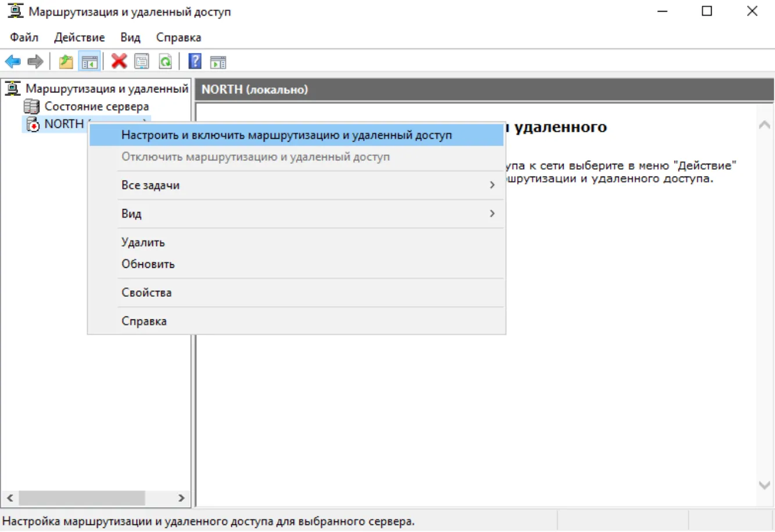Click the blue Back arrow toolbar icon
Image resolution: width=775 pixels, height=532 pixels.
[13, 62]
